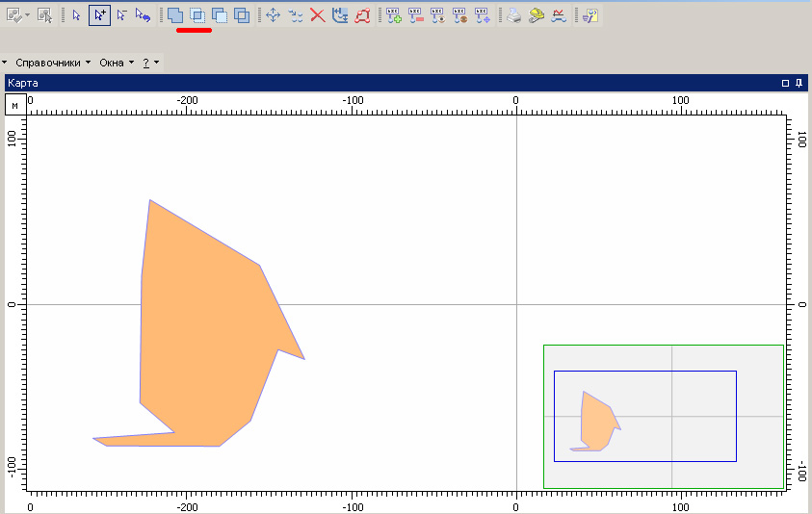Click the move object crosshair icon
Image resolution: width=812 pixels, height=514 pixels.
tap(273, 15)
